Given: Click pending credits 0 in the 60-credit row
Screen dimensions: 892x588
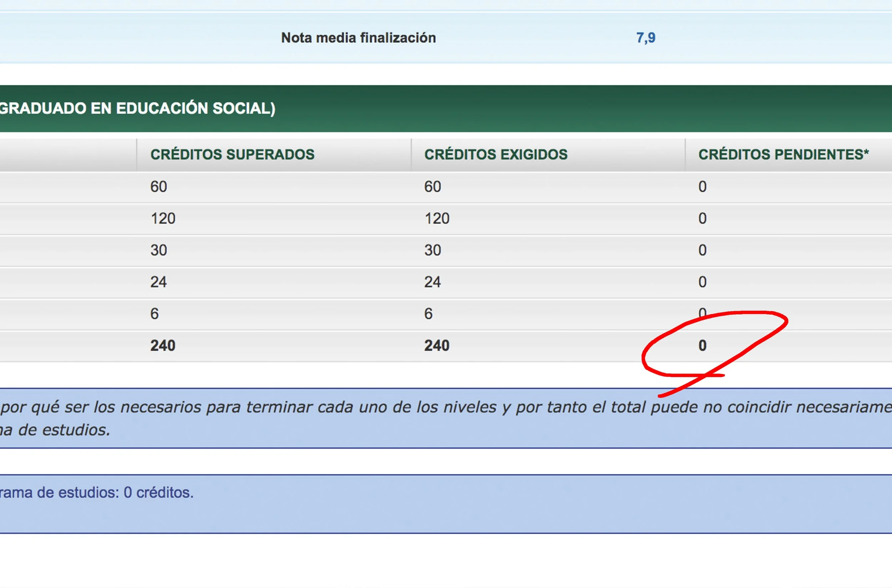Looking at the screenshot, I should [x=702, y=187].
